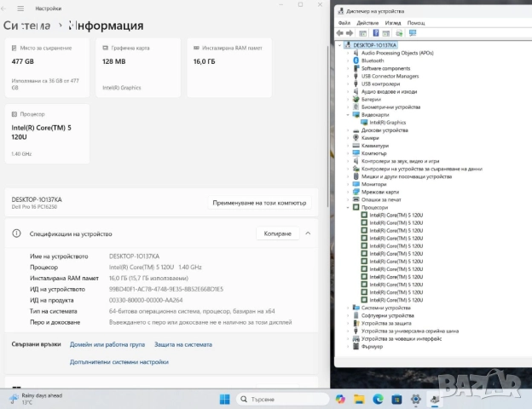This screenshot has width=532, height=409.
Task: Click Преименуване на този компютър button
Action: coord(259,203)
